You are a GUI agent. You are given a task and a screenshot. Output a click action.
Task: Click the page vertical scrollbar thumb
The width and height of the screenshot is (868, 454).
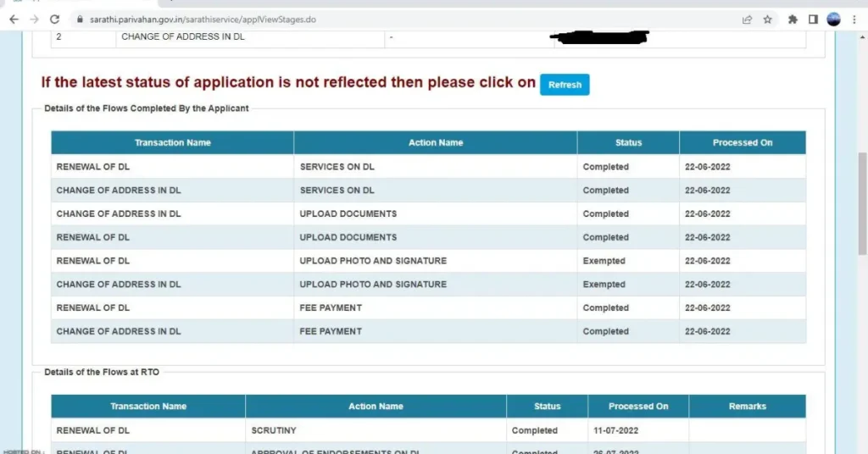click(x=862, y=203)
